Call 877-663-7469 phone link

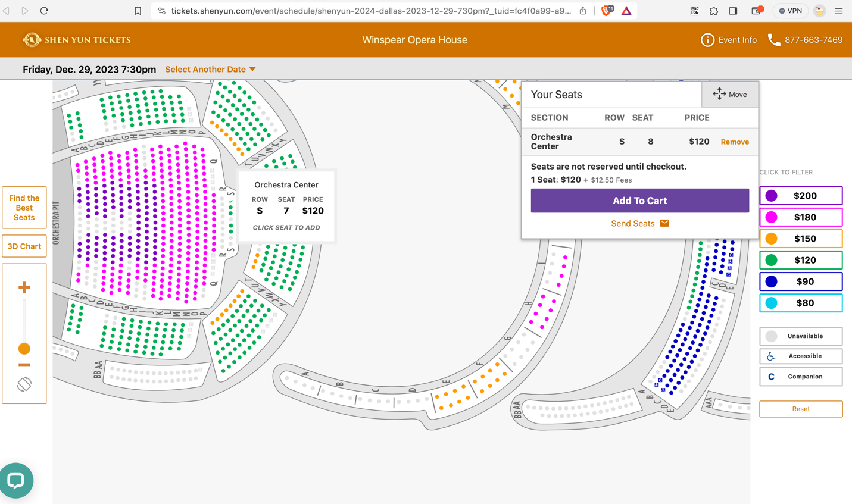[x=806, y=40]
